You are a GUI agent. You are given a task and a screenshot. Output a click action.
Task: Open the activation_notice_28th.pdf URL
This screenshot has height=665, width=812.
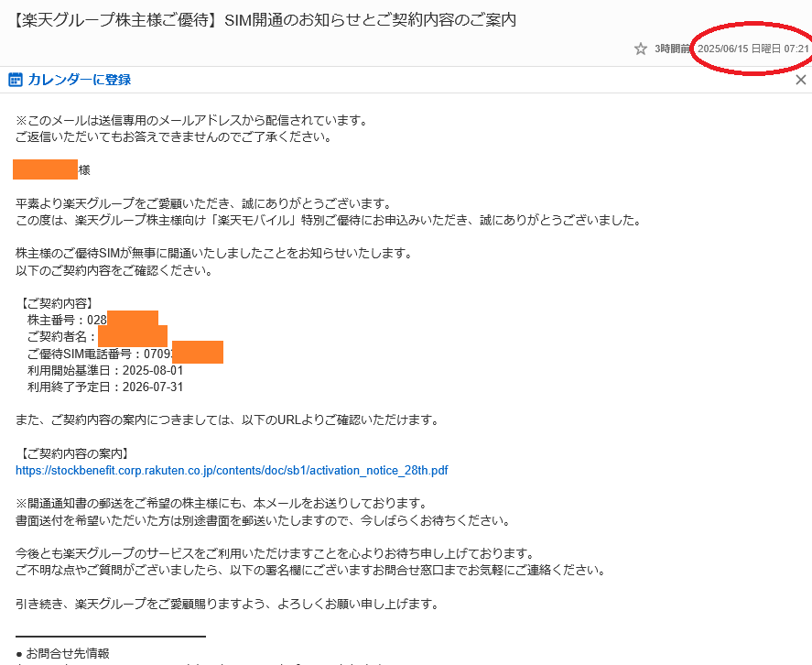[232, 471]
